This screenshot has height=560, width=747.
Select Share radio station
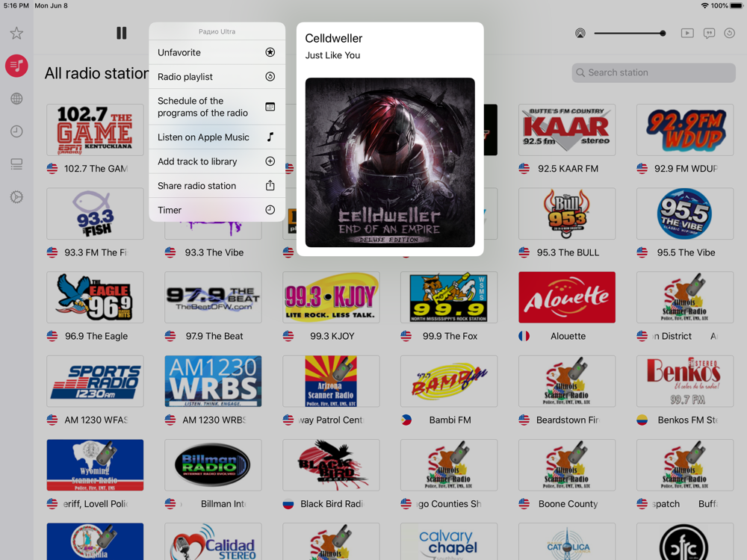click(217, 186)
